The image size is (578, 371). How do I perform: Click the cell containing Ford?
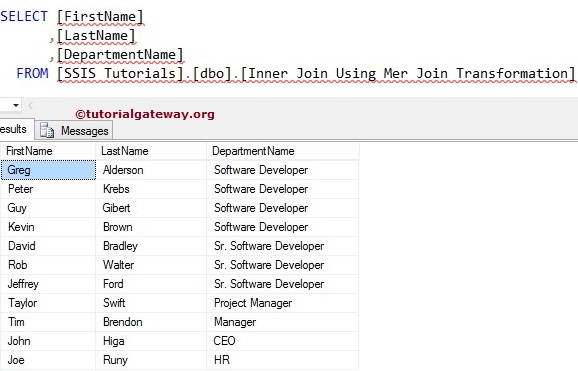pos(151,284)
